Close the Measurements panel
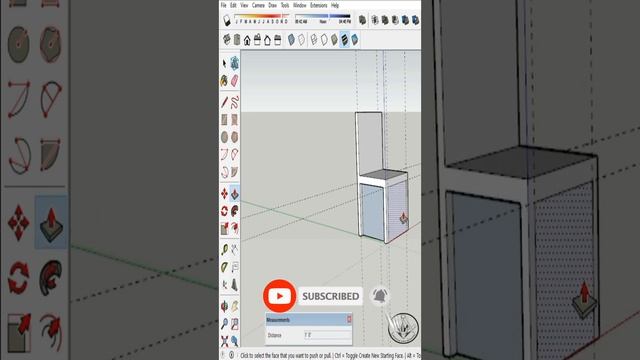This screenshot has height=360, width=640. pyautogui.click(x=349, y=319)
